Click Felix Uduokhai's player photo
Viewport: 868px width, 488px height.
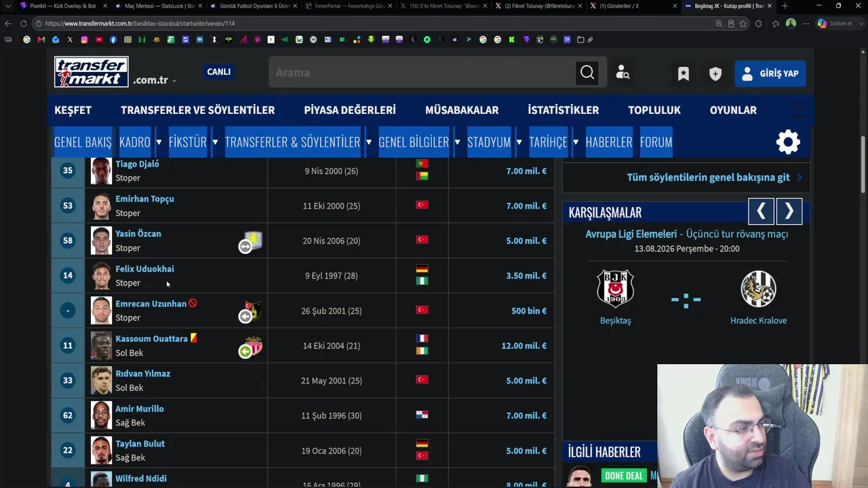click(101, 276)
